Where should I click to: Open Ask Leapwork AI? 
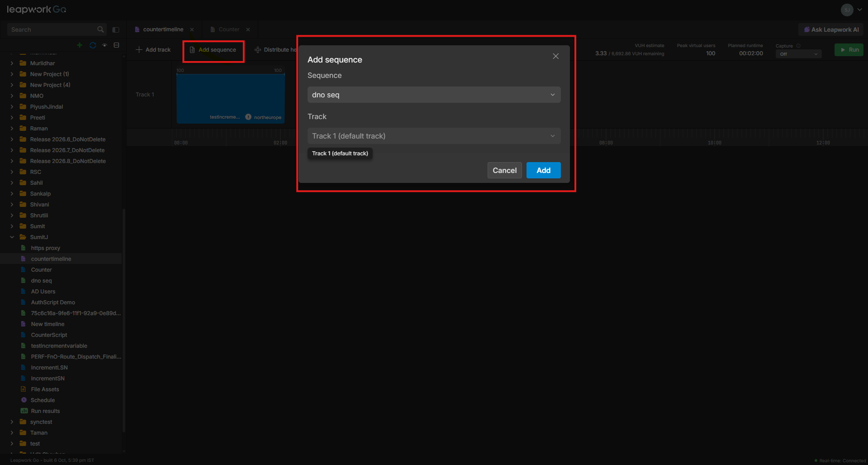831,30
